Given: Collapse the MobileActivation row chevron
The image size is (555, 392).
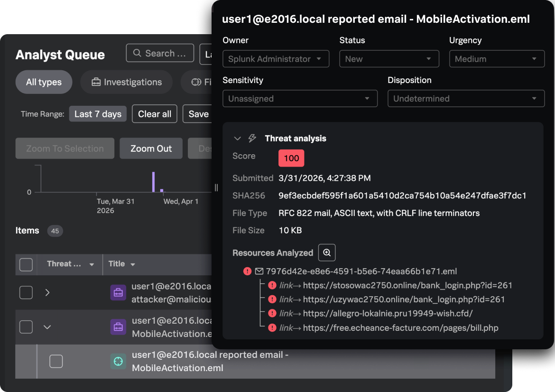Looking at the screenshot, I should (47, 327).
